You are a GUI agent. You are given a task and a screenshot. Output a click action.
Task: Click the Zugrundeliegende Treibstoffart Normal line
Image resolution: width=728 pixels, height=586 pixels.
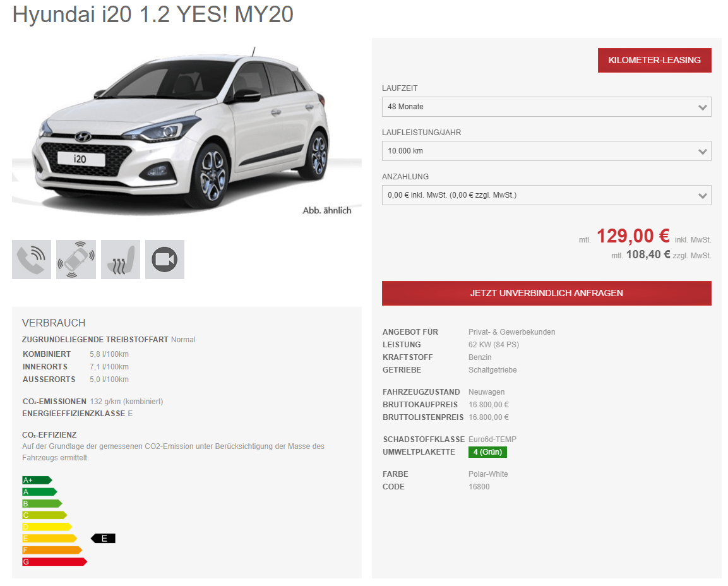[109, 340]
